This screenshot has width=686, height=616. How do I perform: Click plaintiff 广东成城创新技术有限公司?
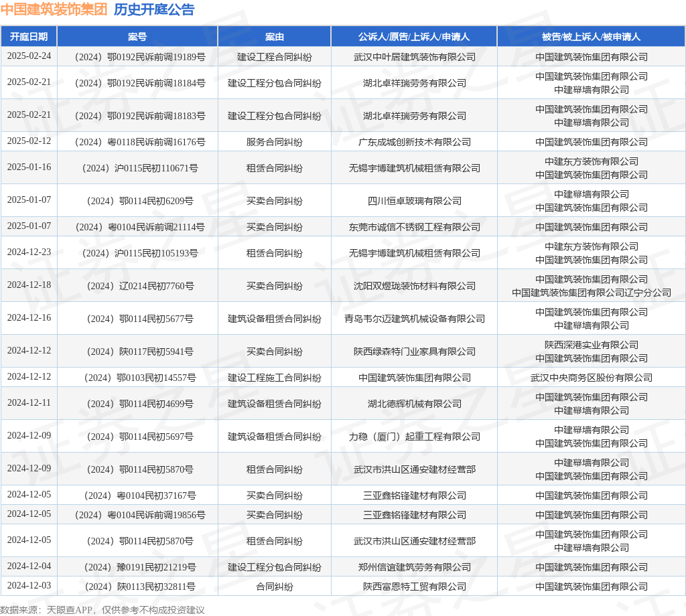[x=414, y=142]
